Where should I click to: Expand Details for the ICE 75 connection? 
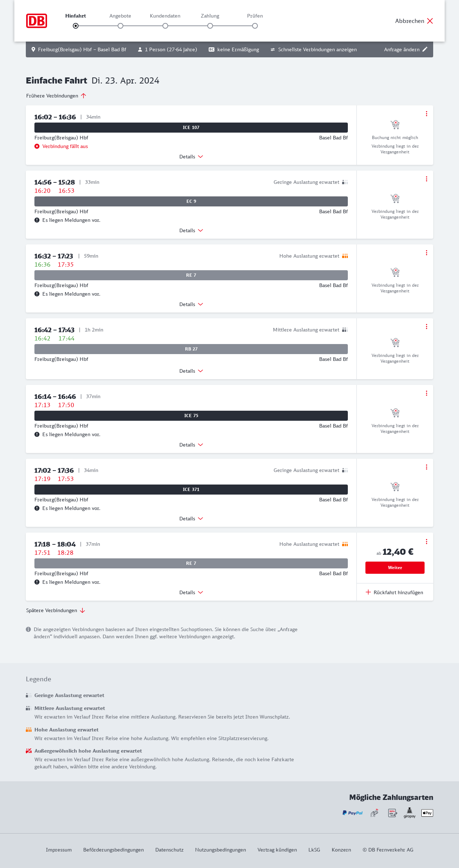[x=191, y=445]
